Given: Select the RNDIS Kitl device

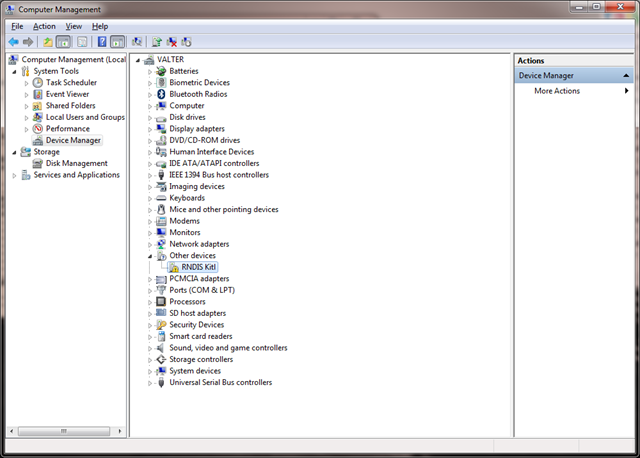Looking at the screenshot, I should tap(198, 268).
